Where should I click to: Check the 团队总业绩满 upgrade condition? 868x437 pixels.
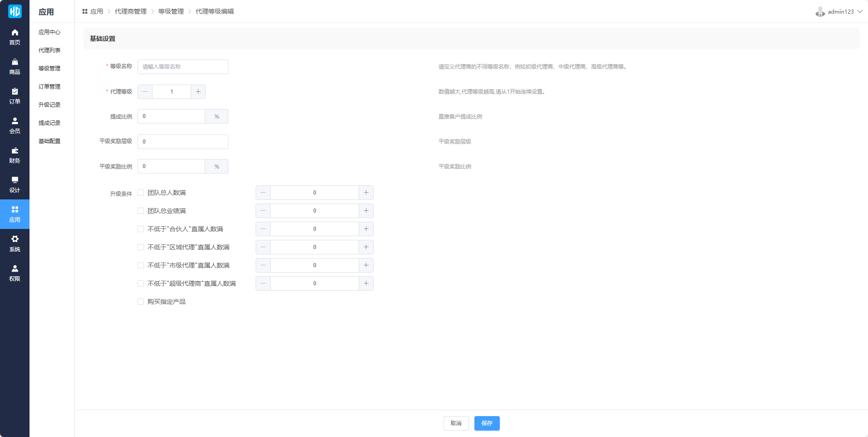coord(141,211)
